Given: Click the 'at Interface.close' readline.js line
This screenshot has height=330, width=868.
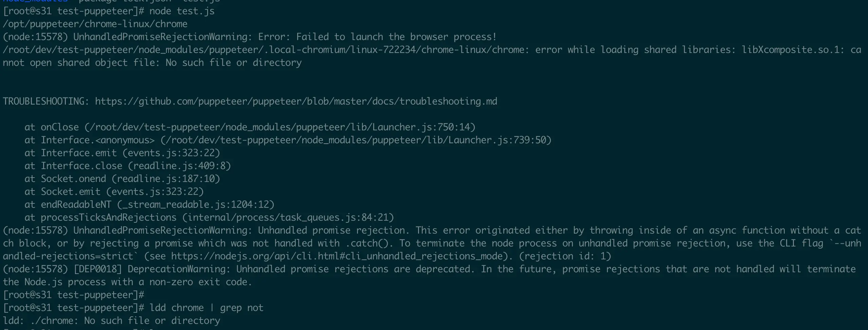Looking at the screenshot, I should 128,166.
